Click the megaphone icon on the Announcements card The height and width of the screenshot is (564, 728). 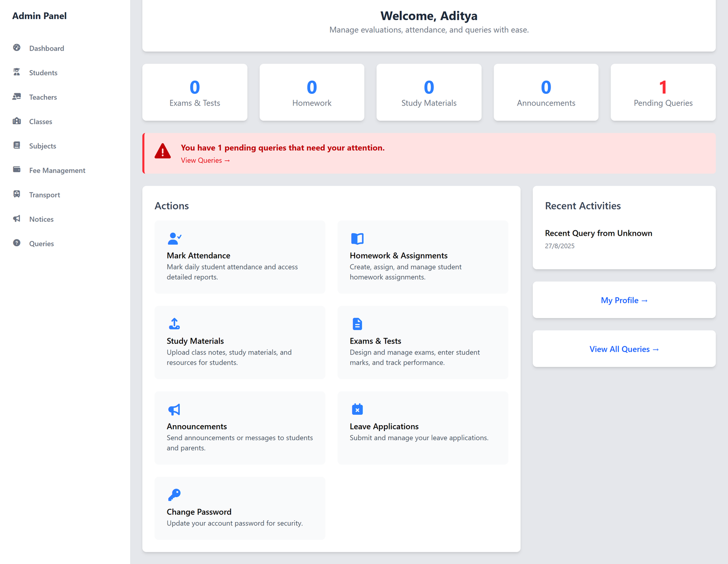pyautogui.click(x=174, y=409)
